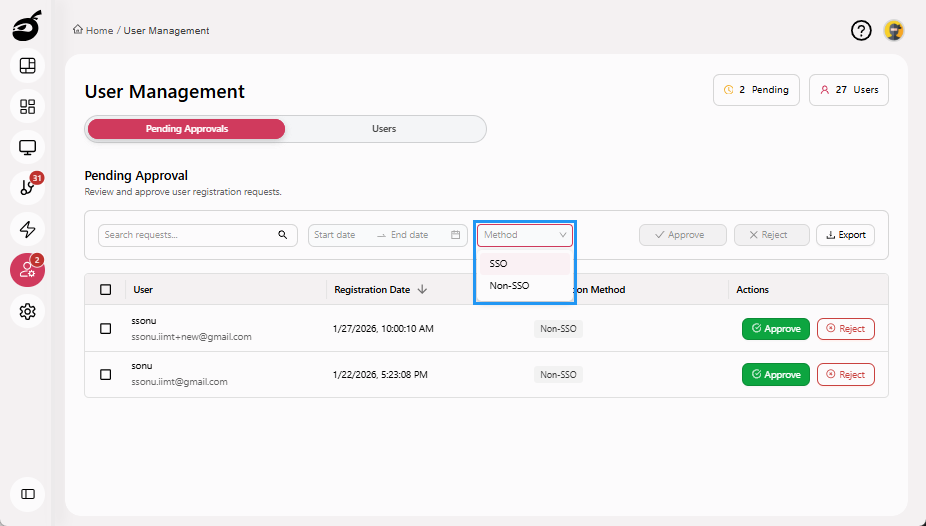This screenshot has height=526, width=926.
Task: Click the bulk Reject toolbar button
Action: (x=771, y=234)
